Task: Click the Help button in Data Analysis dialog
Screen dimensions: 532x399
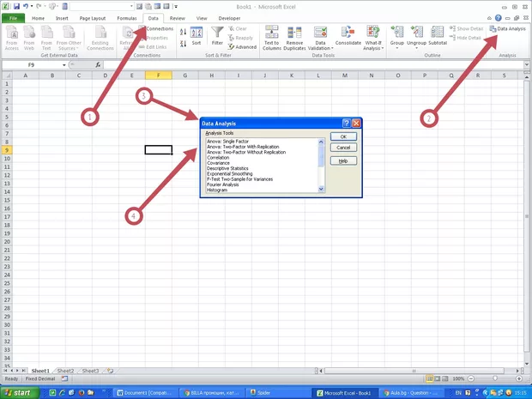Action: tap(343, 160)
